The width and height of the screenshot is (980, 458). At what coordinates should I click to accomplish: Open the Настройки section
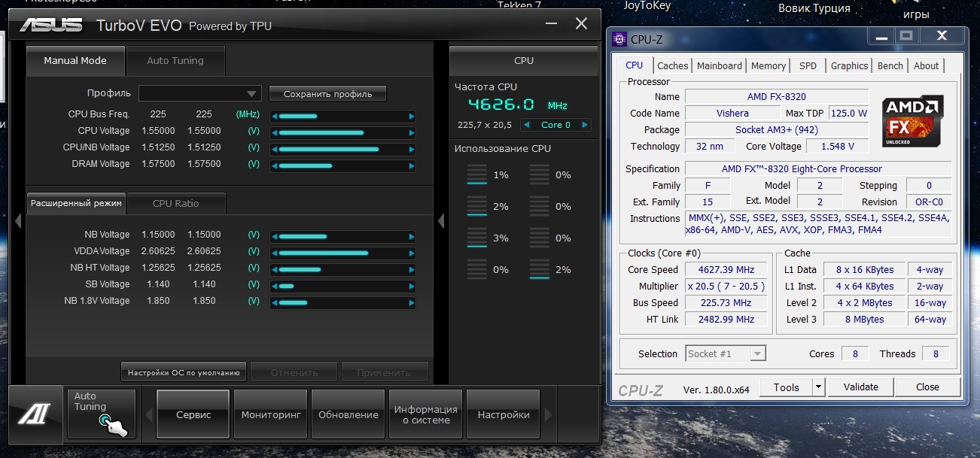click(x=504, y=414)
